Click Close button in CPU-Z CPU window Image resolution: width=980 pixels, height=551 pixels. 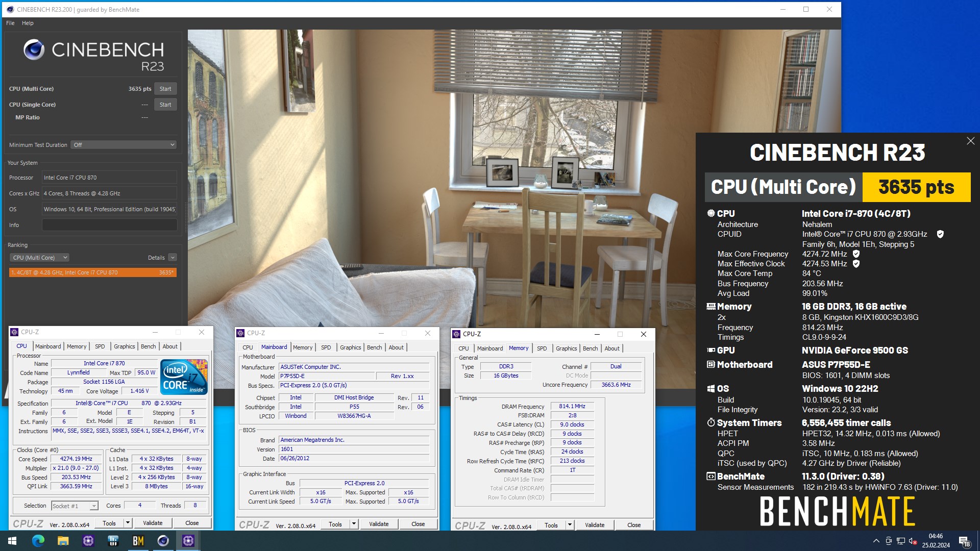click(192, 523)
